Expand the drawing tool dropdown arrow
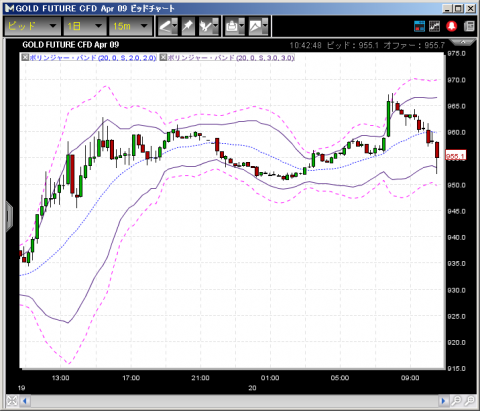Viewport: 480px width, 411px height. coord(175,26)
